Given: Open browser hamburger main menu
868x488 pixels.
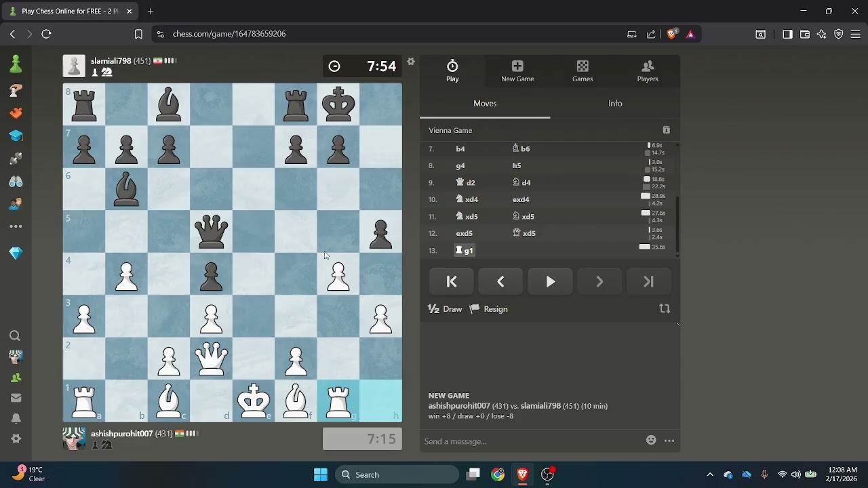Looking at the screenshot, I should pyautogui.click(x=856, y=34).
